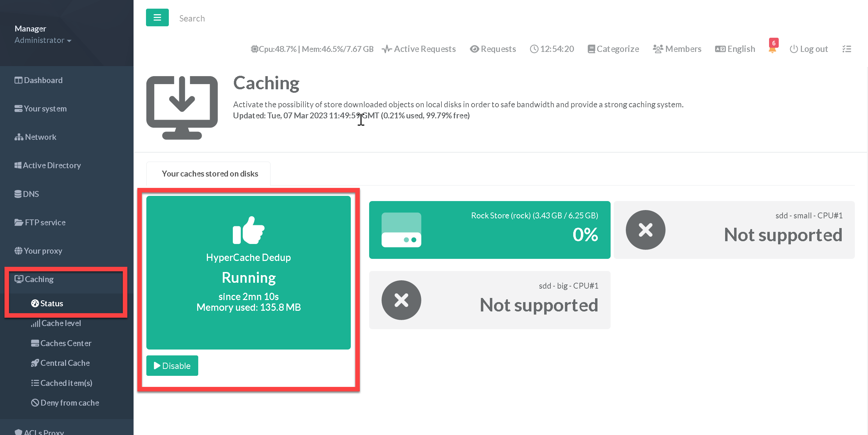The height and width of the screenshot is (435, 868).
Task: Click the X icon on sdd-small card
Action: click(x=645, y=230)
